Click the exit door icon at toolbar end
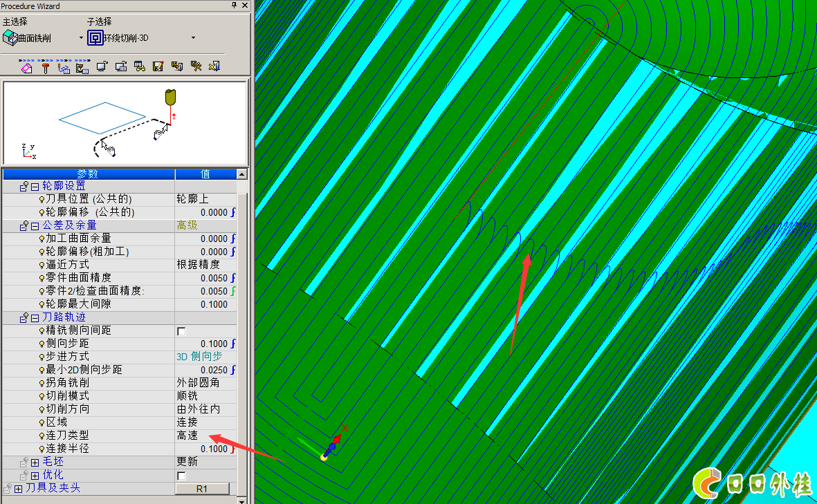This screenshot has height=504, width=817. pos(213,67)
